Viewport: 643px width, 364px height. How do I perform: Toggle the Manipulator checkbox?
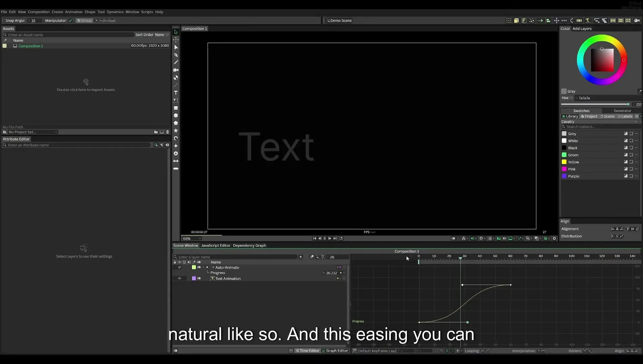71,21
